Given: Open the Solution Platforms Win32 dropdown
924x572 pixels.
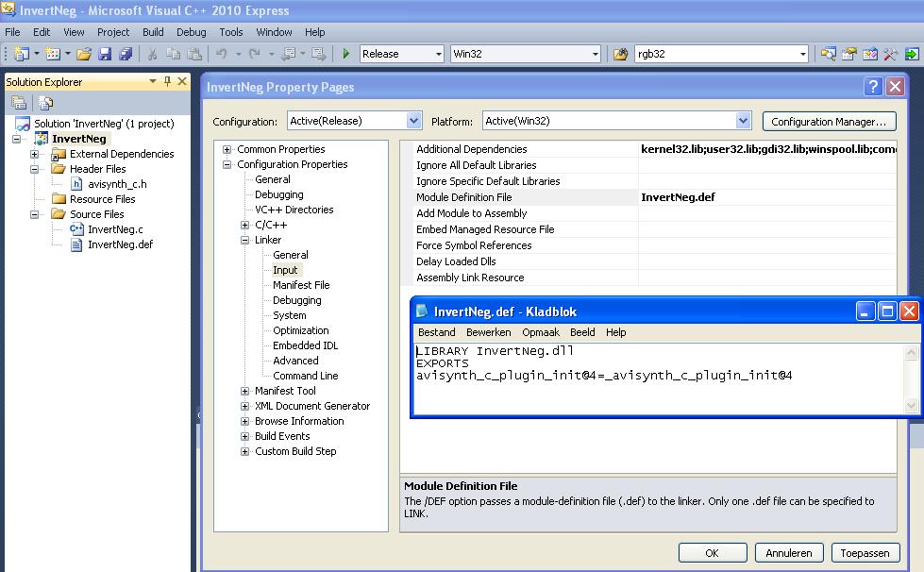Looking at the screenshot, I should click(x=596, y=54).
